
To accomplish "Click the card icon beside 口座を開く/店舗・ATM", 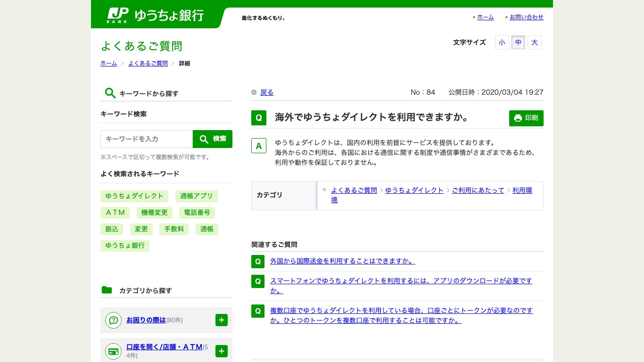I will pos(113,351).
